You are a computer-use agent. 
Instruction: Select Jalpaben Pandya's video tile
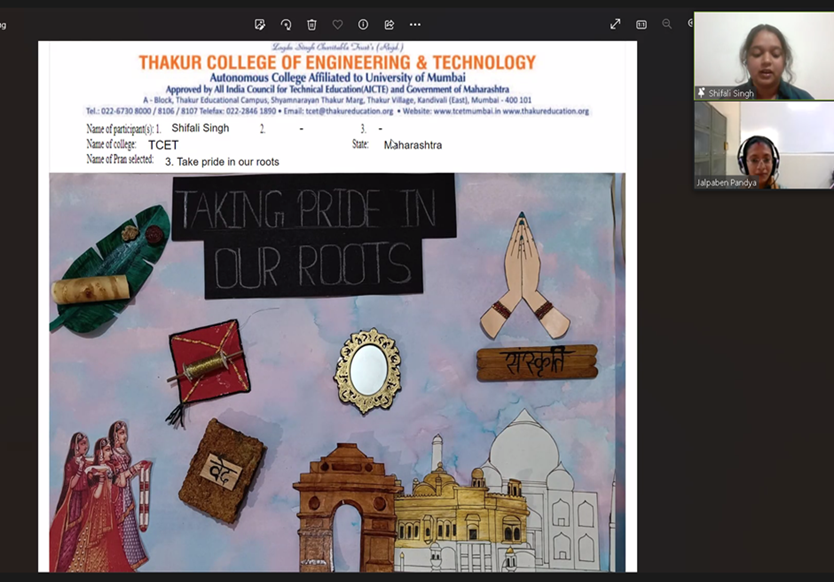764,145
